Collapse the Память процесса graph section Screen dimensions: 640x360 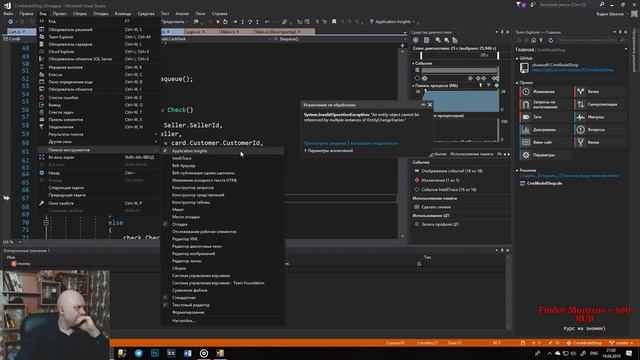[413, 86]
